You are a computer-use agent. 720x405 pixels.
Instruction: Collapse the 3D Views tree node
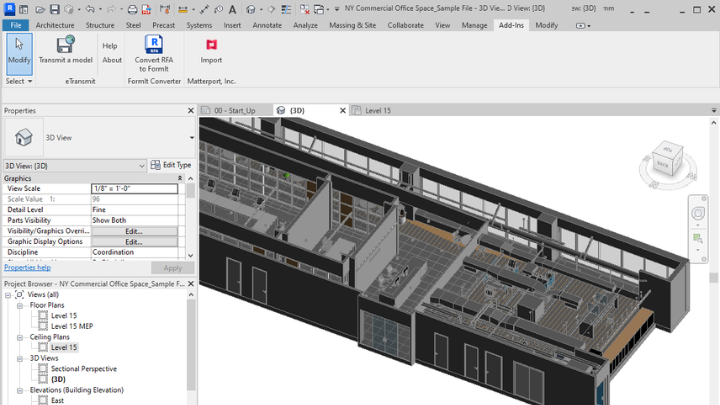pos(21,358)
